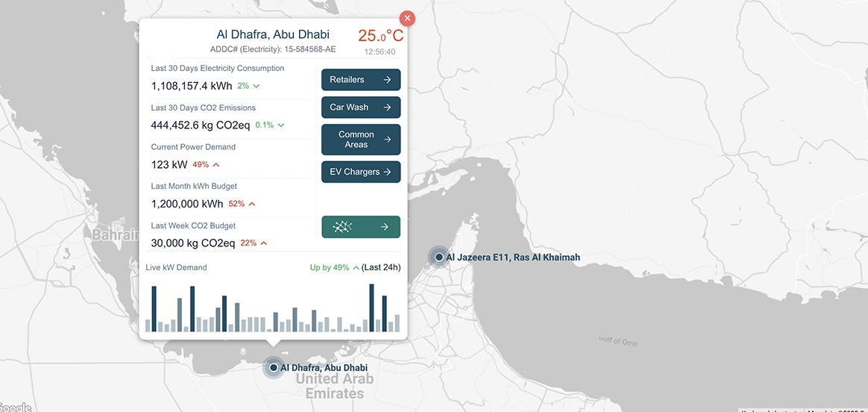Click the 25.0°C temperature reading
The width and height of the screenshot is (868, 412).
pyautogui.click(x=380, y=36)
